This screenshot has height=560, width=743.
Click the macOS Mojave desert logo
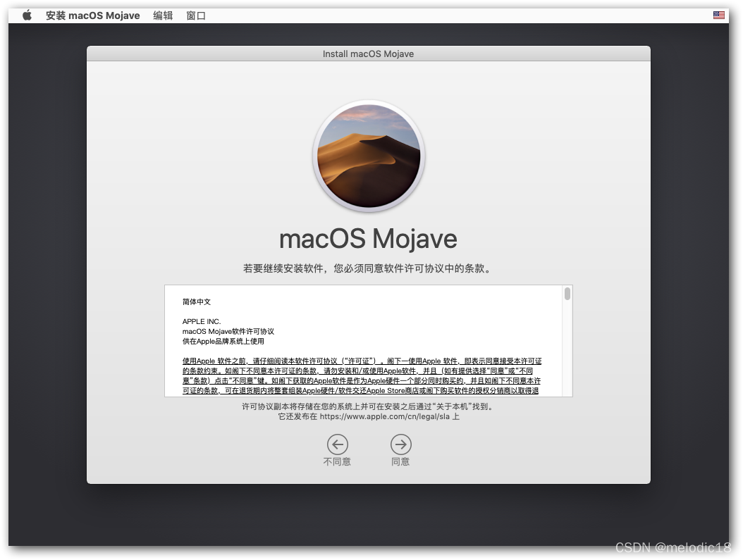tap(369, 156)
